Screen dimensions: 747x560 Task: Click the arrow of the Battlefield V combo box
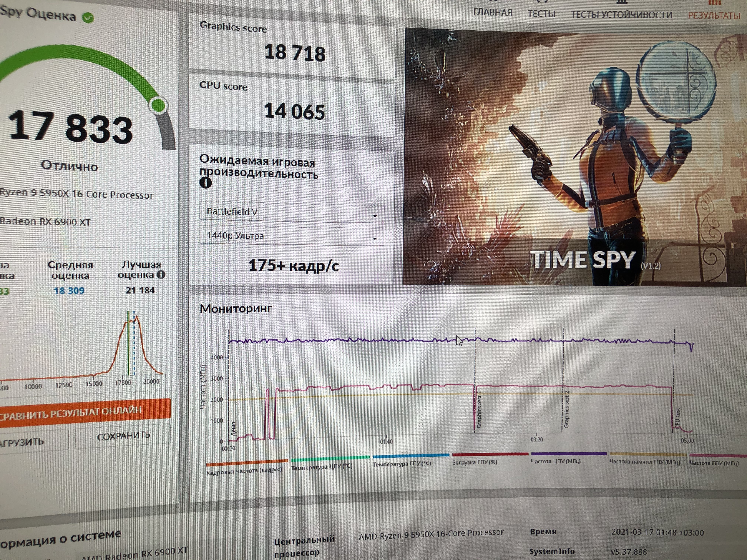(375, 216)
